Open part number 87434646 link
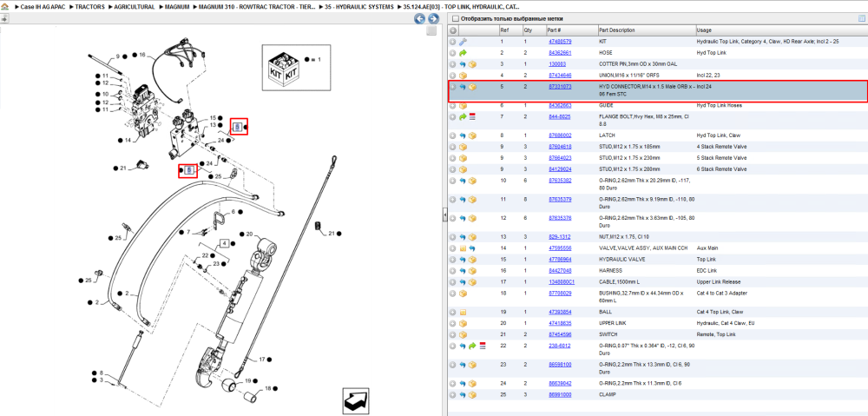This screenshot has height=416, width=868. coord(560,76)
